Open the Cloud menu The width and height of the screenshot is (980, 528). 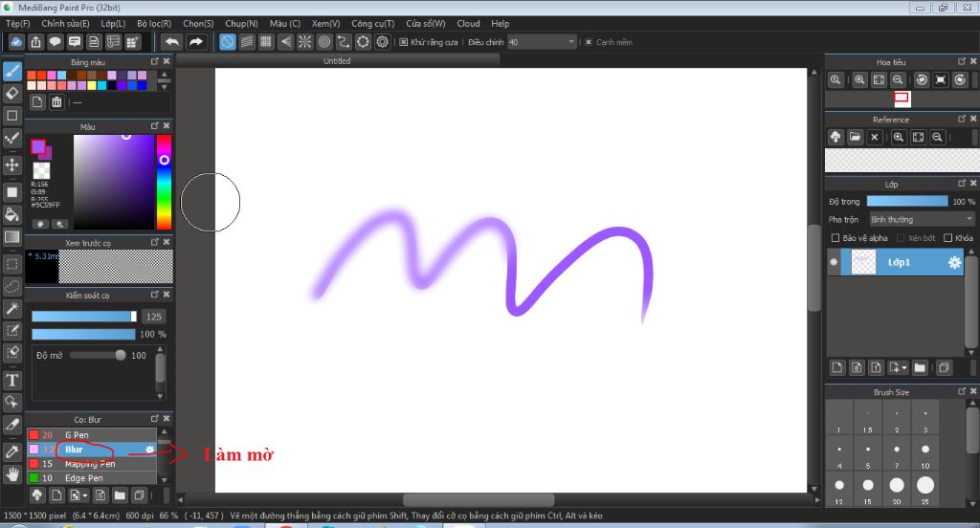[x=468, y=23]
